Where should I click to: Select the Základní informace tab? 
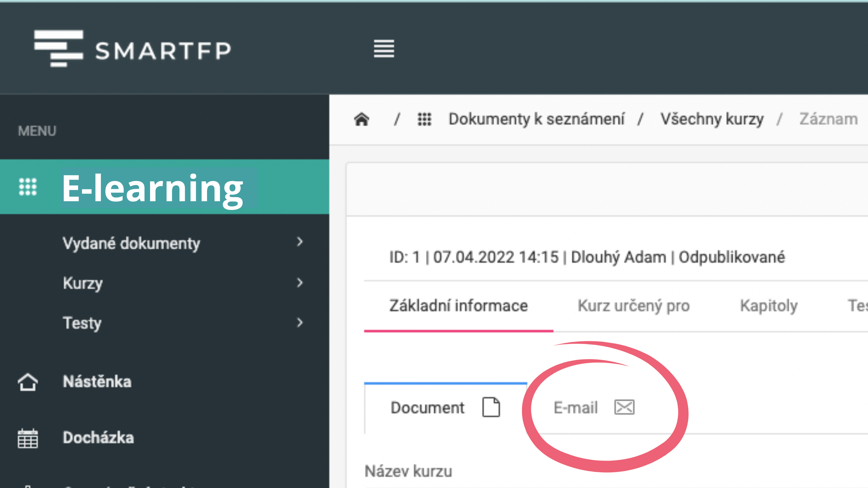point(458,306)
